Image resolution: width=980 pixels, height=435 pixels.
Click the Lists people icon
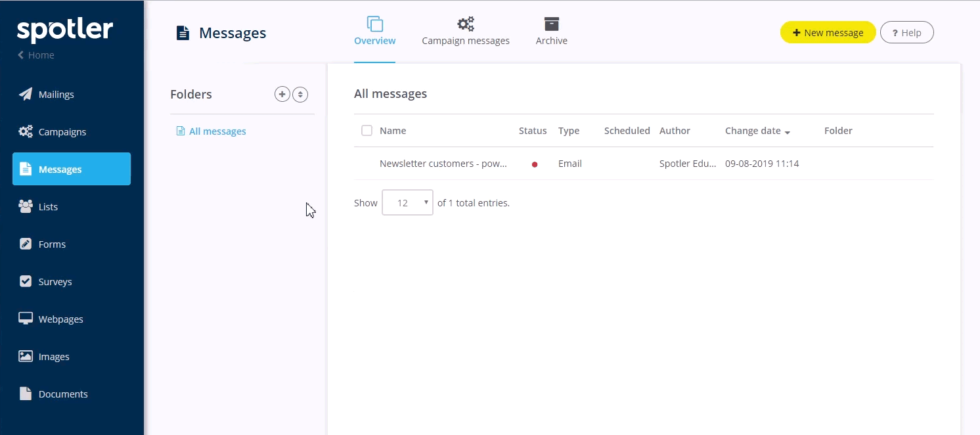tap(26, 206)
